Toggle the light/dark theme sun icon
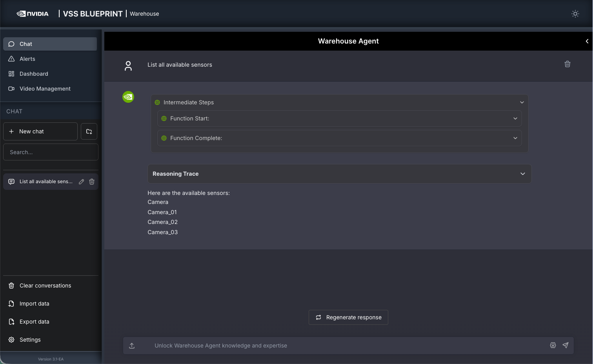The width and height of the screenshot is (593, 364). pyautogui.click(x=575, y=14)
